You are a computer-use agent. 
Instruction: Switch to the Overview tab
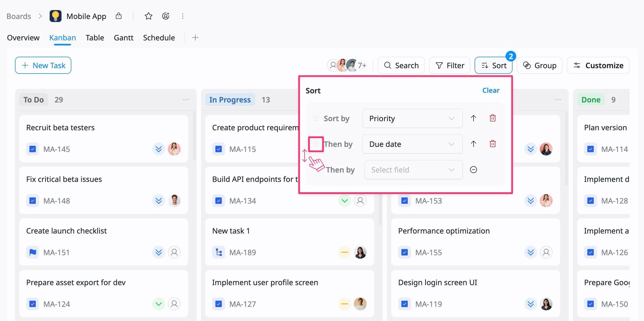point(23,37)
